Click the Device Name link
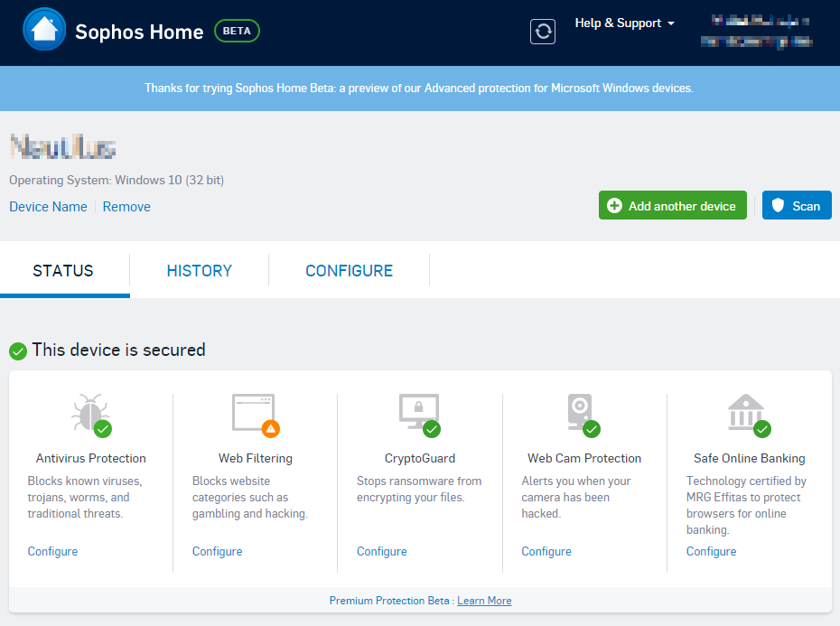 [x=48, y=207]
